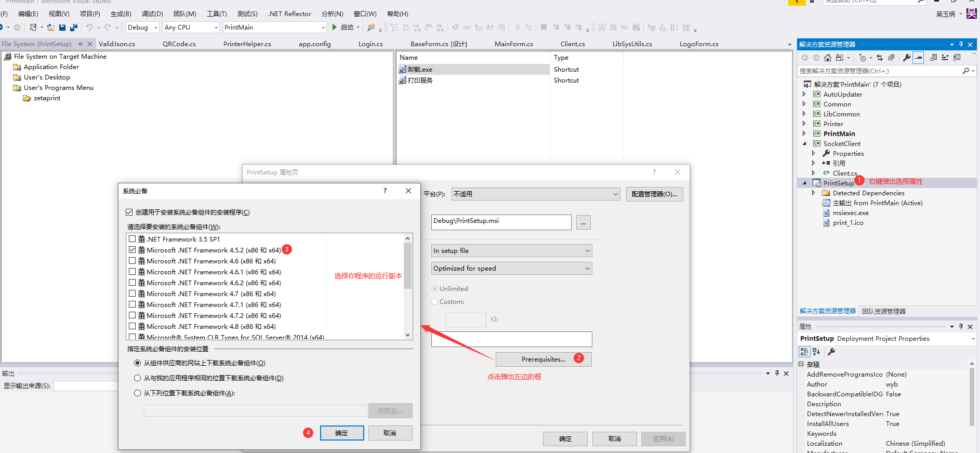Image resolution: width=980 pixels, height=453 pixels.
Task: Select the PrintSetup project in Solution Explorer
Action: [x=839, y=183]
